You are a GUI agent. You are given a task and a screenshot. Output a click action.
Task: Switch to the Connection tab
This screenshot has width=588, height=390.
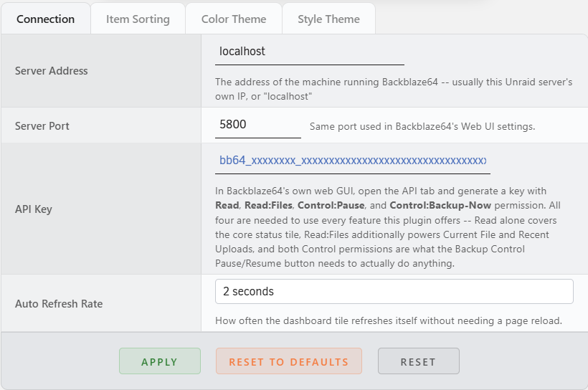tap(45, 19)
